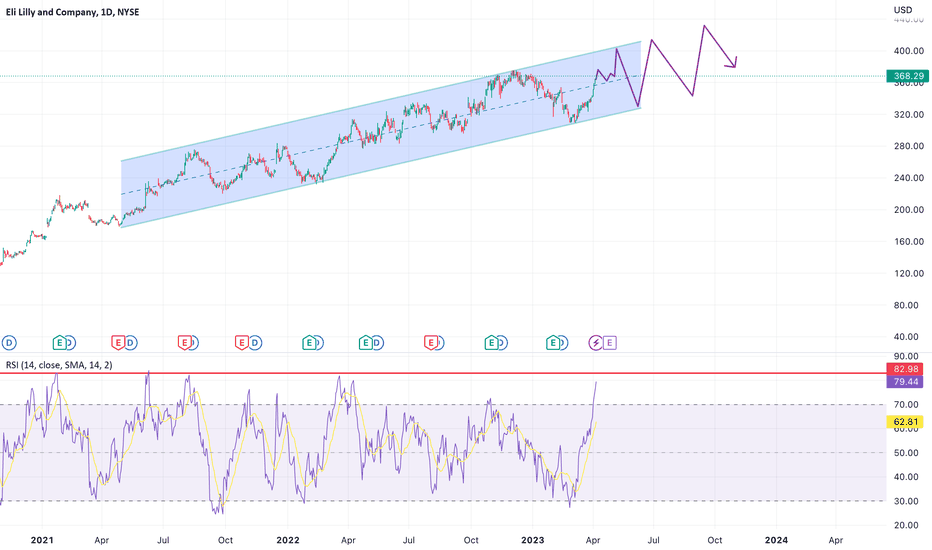Open the green earnings E marker at early 2022

(308, 342)
